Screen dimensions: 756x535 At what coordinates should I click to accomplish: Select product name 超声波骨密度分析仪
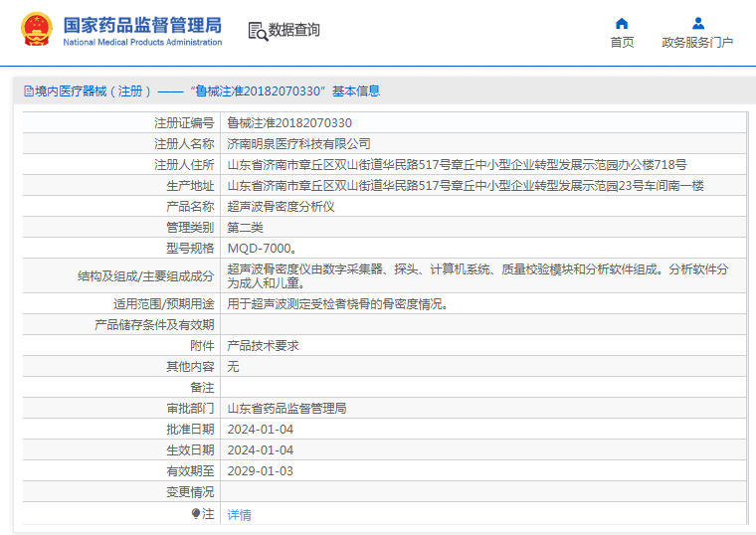pos(282,206)
